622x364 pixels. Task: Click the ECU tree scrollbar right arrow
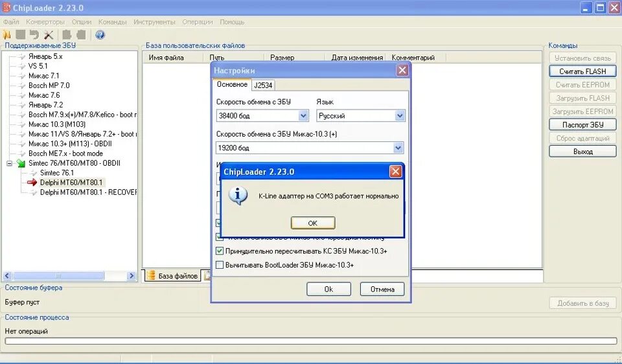(132, 275)
